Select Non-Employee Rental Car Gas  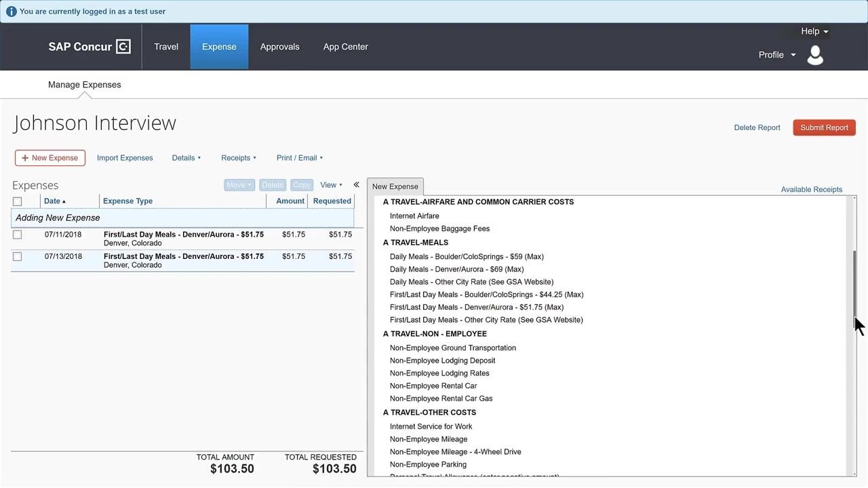pos(441,399)
